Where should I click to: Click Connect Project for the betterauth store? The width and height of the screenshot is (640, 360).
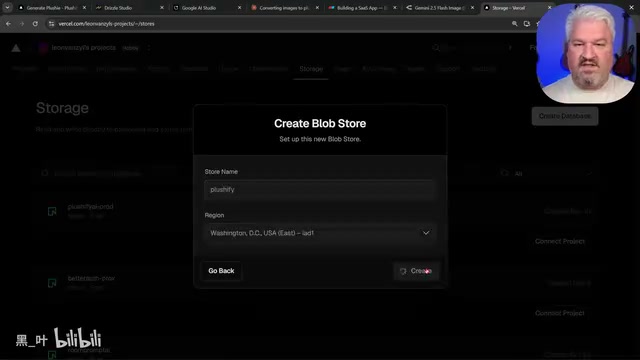click(560, 313)
